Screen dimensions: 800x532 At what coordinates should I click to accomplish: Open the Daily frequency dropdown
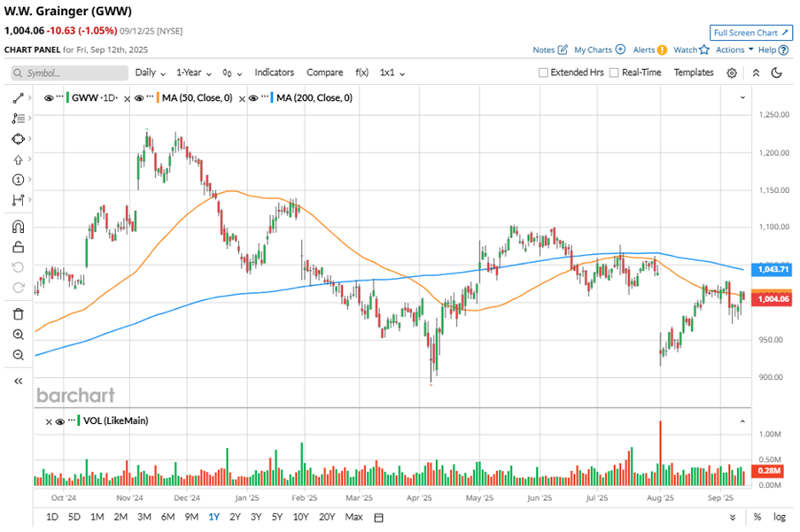click(150, 73)
